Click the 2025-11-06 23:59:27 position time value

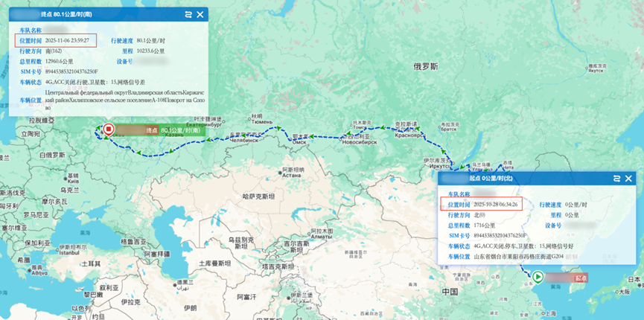[x=67, y=40]
